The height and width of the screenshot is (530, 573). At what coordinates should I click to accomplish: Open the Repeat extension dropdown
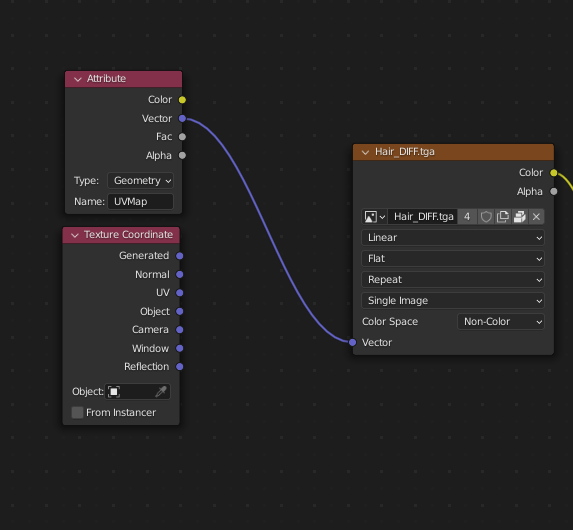pyautogui.click(x=453, y=280)
